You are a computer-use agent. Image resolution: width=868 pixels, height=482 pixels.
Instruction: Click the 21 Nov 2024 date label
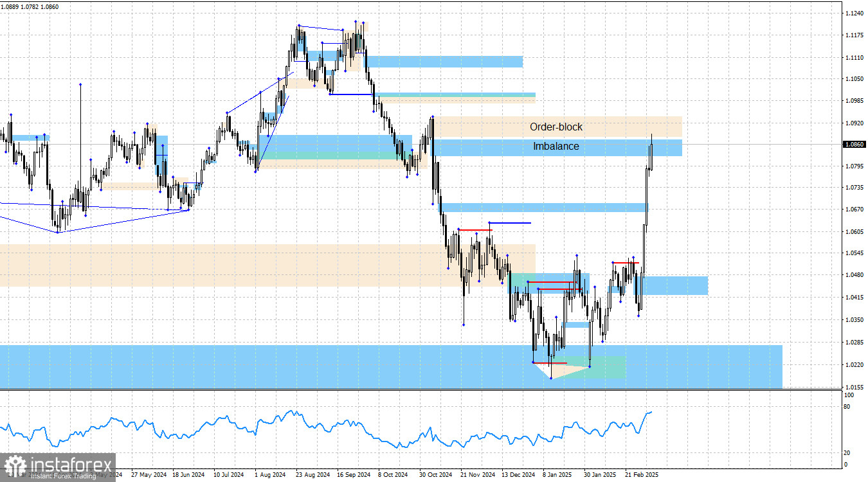[478, 475]
